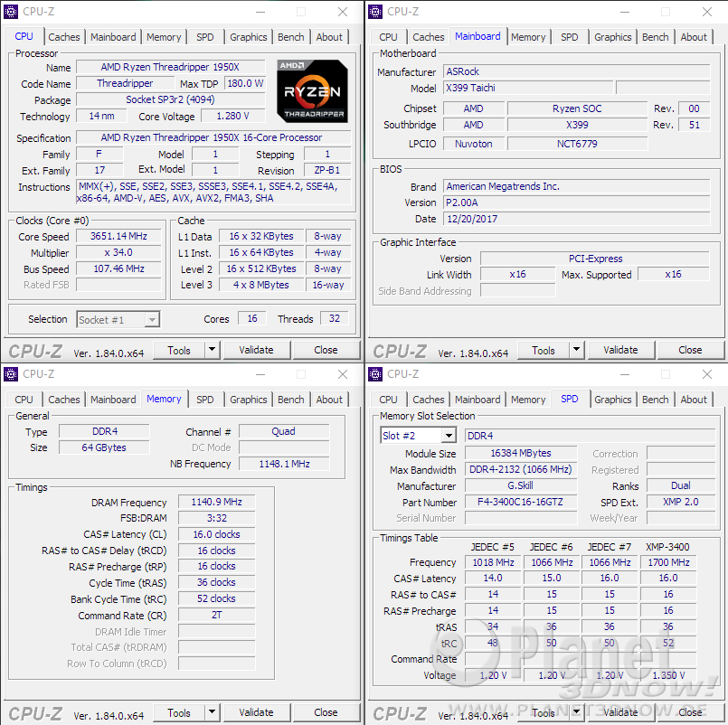Click the Module Size 16384 MBytes value
This screenshot has width=728, height=725.
coord(521,454)
